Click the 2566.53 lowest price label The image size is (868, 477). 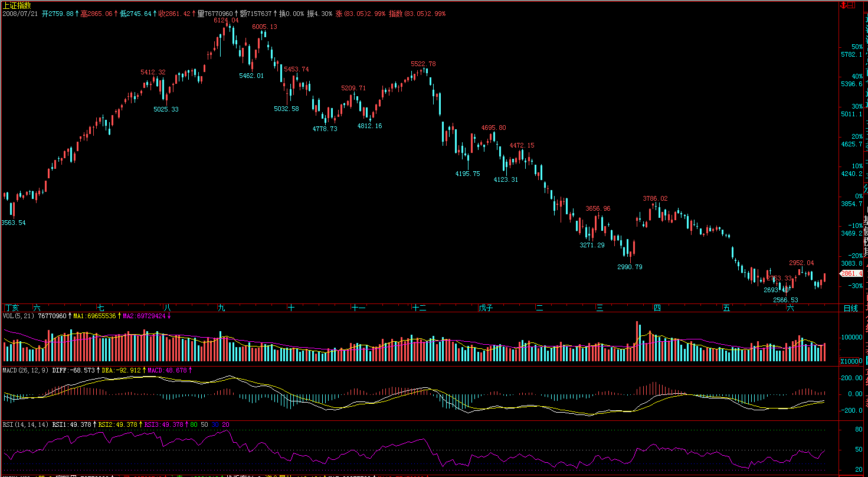[x=785, y=300]
